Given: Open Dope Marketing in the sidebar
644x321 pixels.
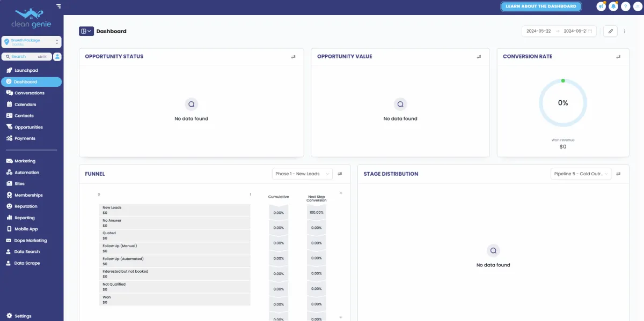Looking at the screenshot, I should coord(31,241).
